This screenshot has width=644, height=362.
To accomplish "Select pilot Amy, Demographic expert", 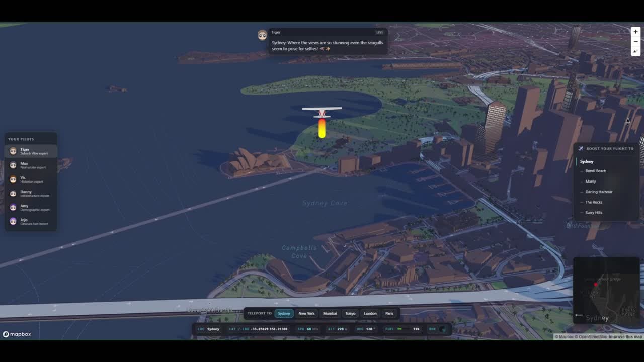I will coord(31,207).
